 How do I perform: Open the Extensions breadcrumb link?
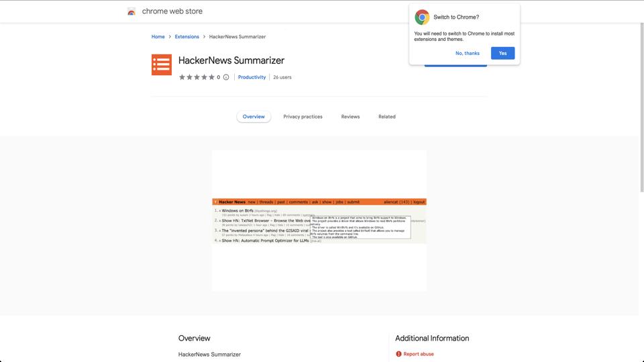187,37
